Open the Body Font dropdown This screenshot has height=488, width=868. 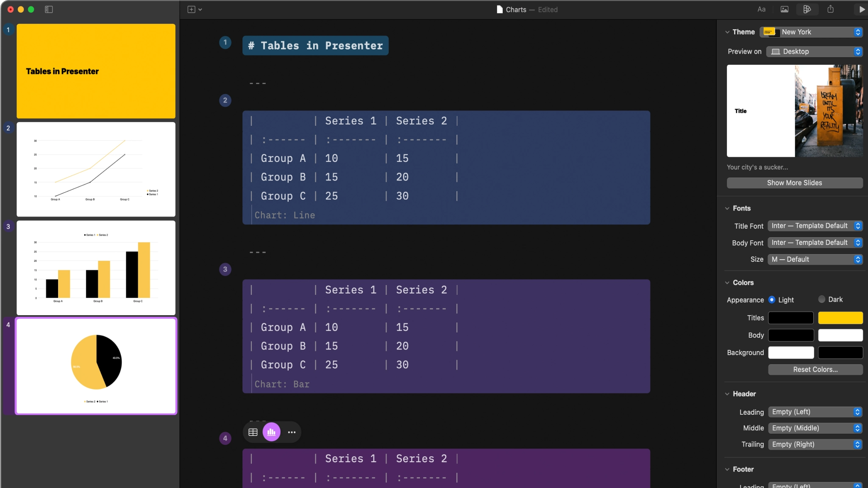815,242
